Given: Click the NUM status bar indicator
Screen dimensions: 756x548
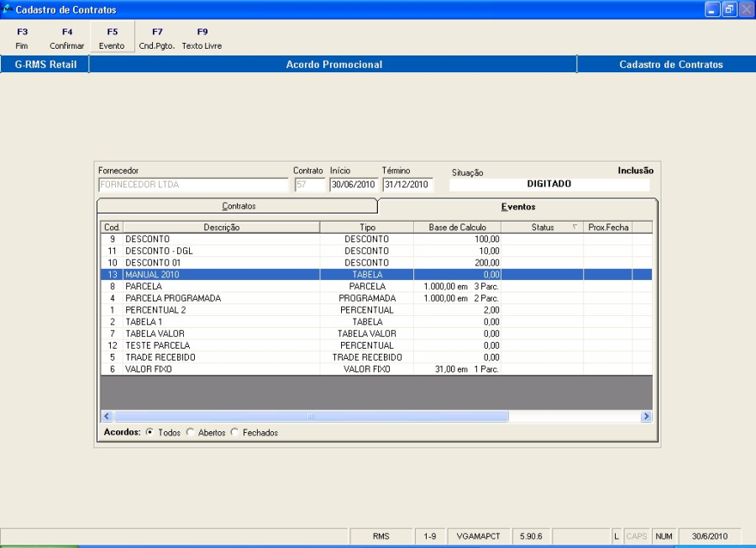Looking at the screenshot, I should click(664, 536).
